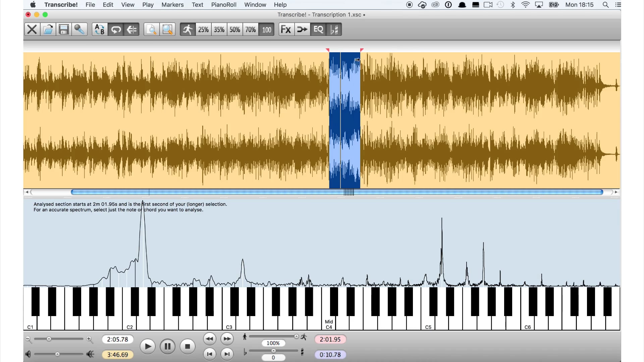Click the 100% speed value field
Viewport: 644px width, 362px height.
[x=273, y=343]
